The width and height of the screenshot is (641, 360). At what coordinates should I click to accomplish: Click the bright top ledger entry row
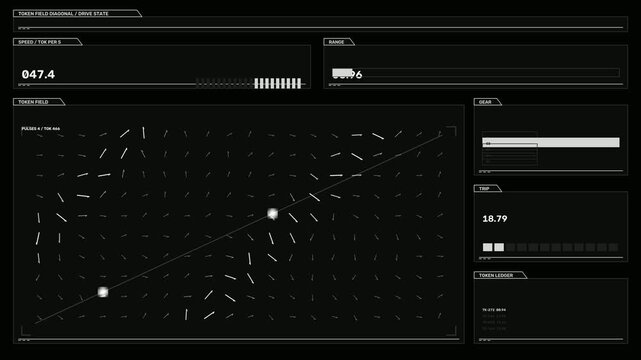tap(494, 310)
